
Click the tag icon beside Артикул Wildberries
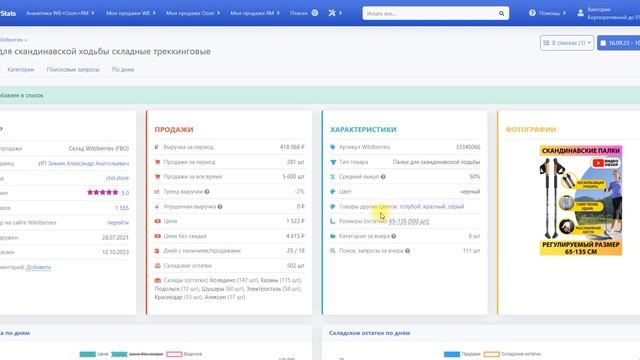(333, 147)
